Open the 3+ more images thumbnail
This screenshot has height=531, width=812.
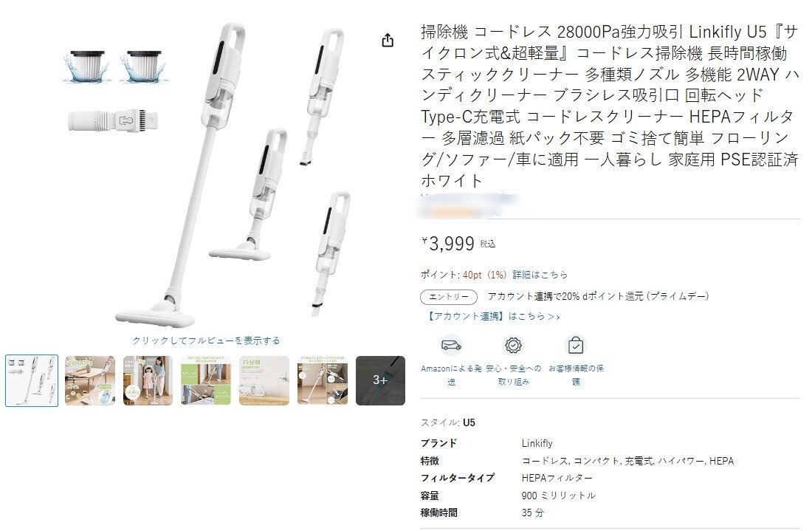click(x=381, y=380)
